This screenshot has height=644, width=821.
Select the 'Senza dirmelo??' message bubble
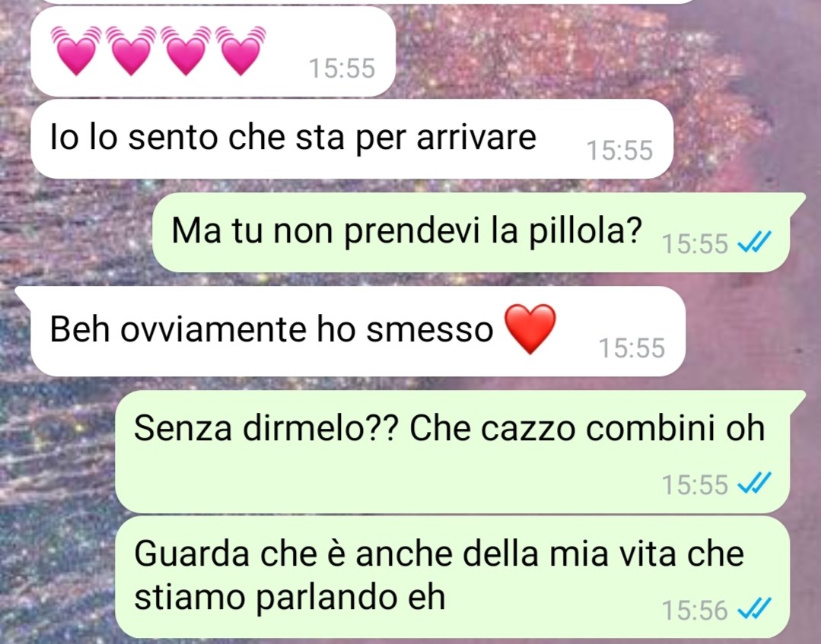point(460,452)
